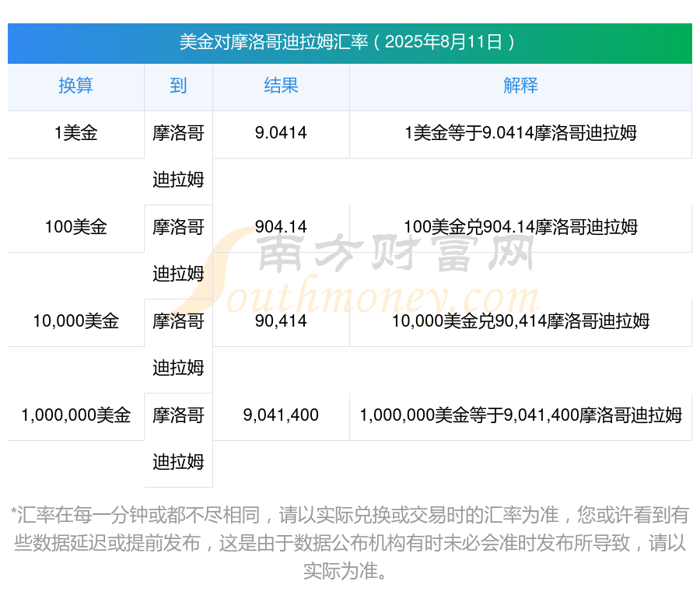Click the explanation 100美金兑904.14摩洛哥迪拉姆
700x595 pixels.
coord(520,227)
